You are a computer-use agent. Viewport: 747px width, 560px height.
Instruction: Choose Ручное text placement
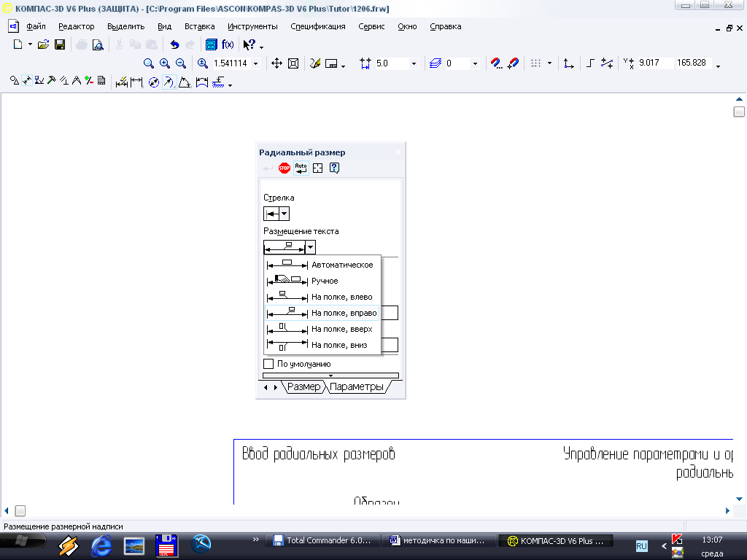322,281
